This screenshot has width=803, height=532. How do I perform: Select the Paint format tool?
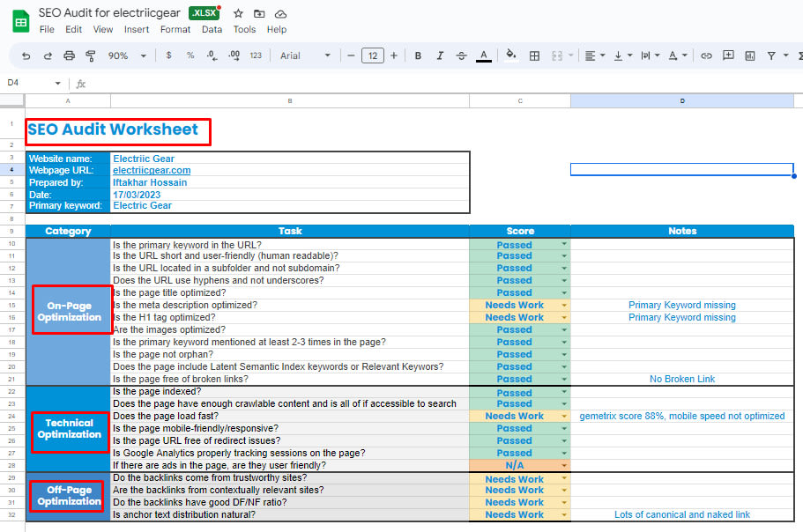click(x=90, y=55)
